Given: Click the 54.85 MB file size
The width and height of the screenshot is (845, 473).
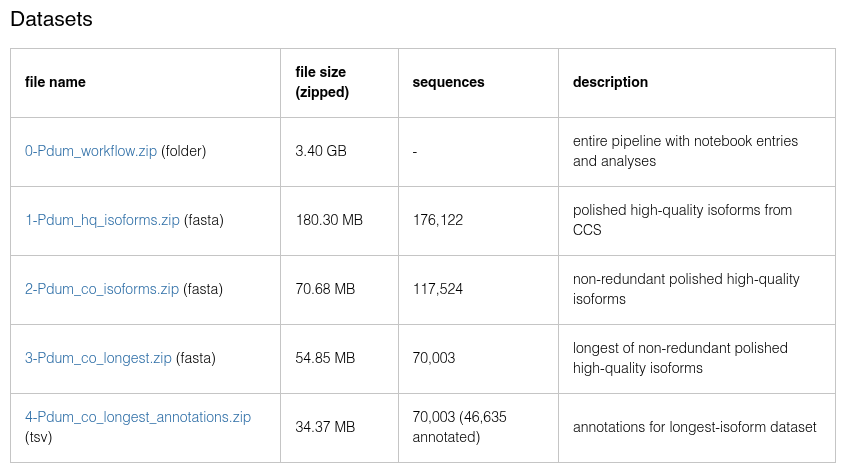Looking at the screenshot, I should tap(325, 358).
